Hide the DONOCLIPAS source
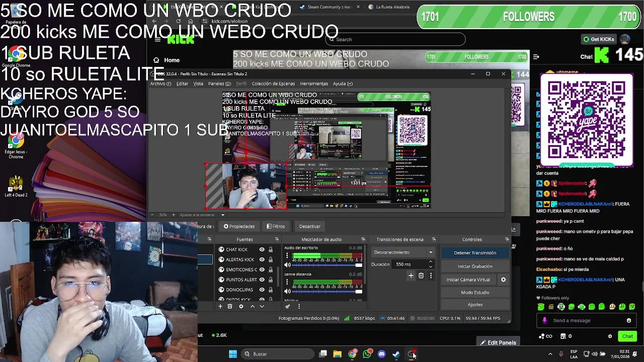The image size is (644, 362). pos(262,290)
